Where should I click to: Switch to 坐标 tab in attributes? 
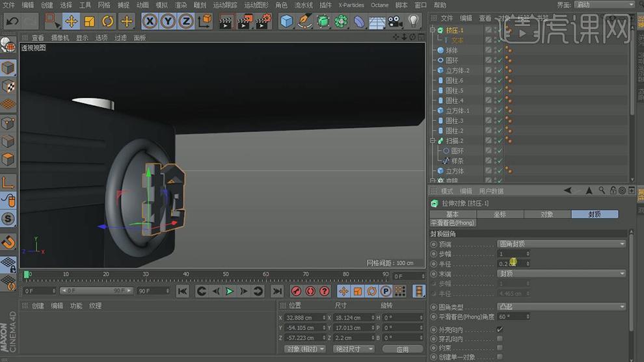coord(500,214)
